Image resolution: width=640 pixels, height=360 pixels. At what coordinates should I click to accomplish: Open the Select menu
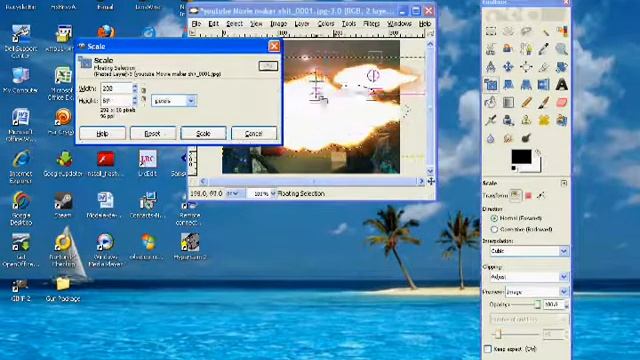coord(234,24)
